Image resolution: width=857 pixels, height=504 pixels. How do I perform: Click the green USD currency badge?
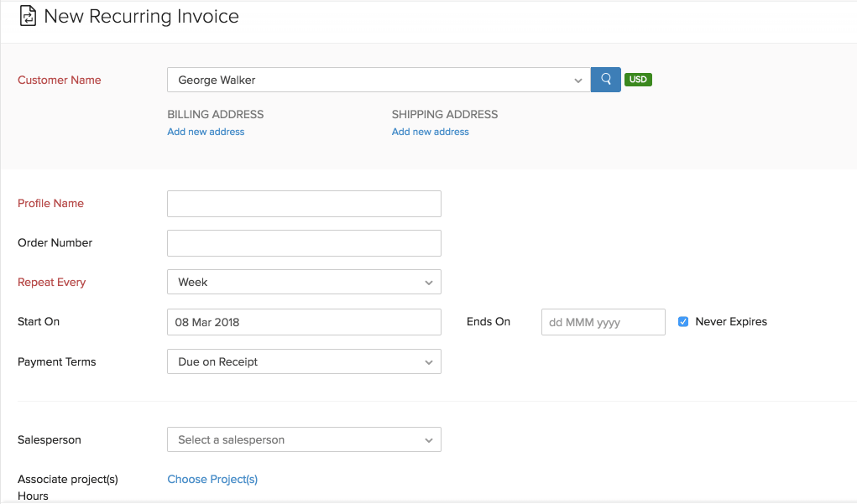(x=638, y=79)
